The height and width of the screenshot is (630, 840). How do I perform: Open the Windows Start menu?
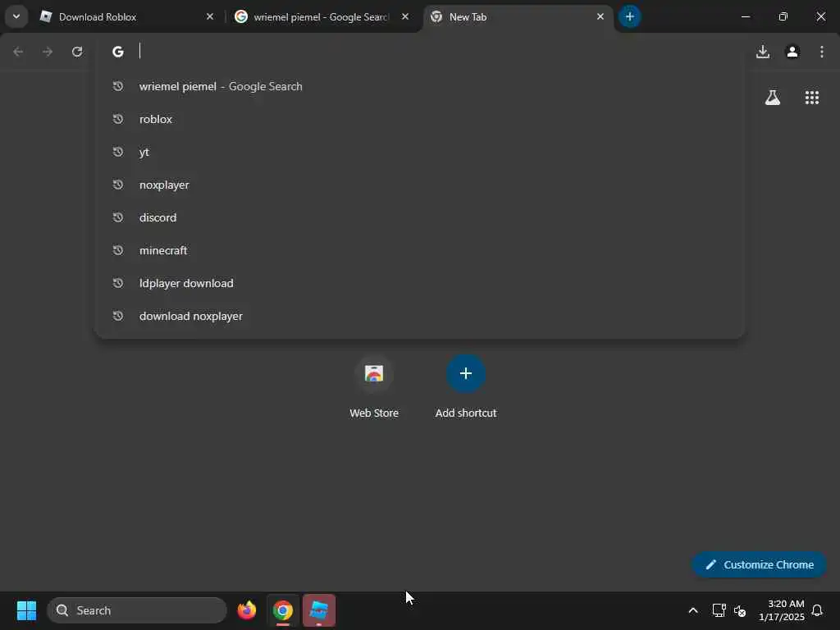click(26, 610)
